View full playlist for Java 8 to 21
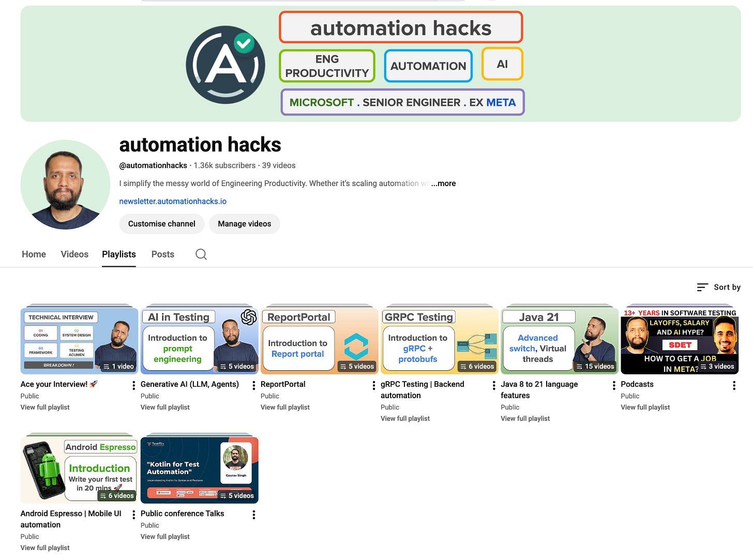Viewport: 753px width, 560px height. 525,419
